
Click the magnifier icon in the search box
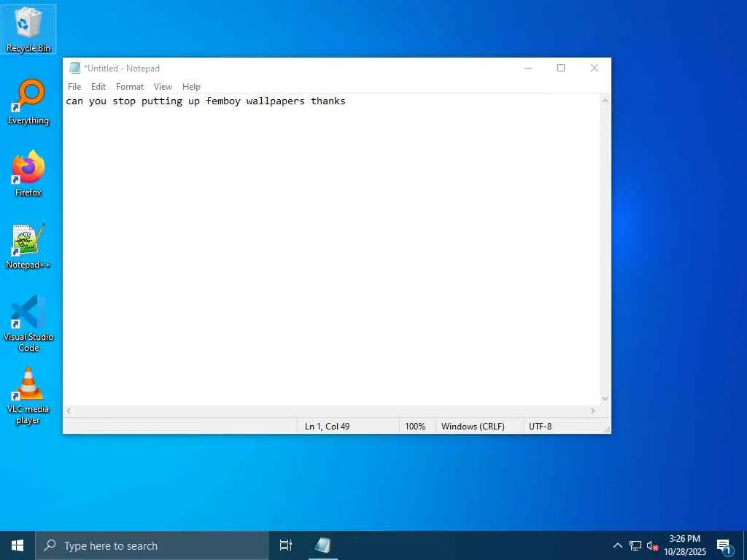(50, 545)
